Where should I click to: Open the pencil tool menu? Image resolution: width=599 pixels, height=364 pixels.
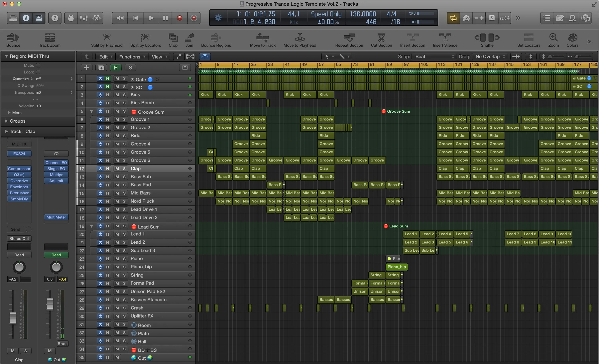pyautogui.click(x=344, y=57)
